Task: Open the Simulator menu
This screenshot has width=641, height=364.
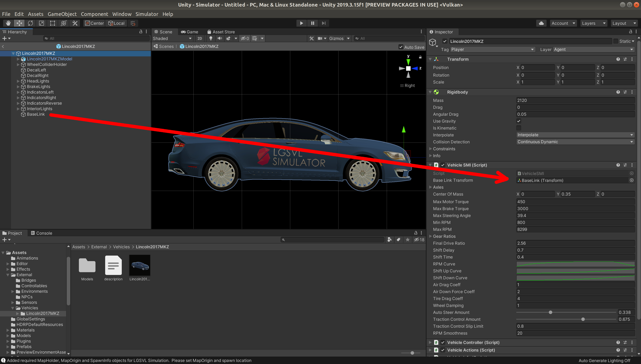Action: tap(147, 14)
